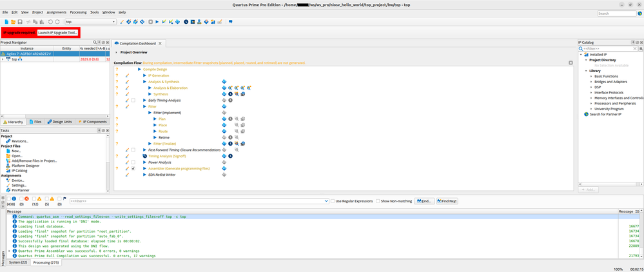Image resolution: width=644 pixels, height=272 pixels.
Task: Undo with the toolbar undo arrow
Action: tap(50, 22)
